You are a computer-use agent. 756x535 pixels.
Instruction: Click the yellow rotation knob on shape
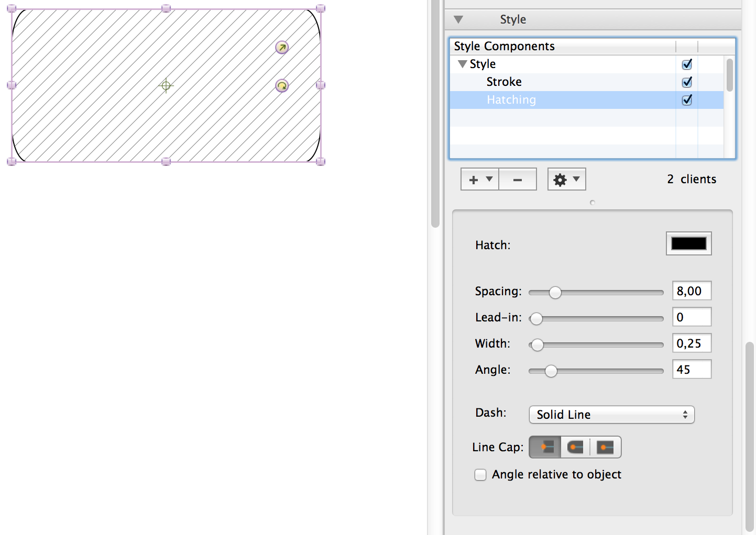[x=282, y=86]
